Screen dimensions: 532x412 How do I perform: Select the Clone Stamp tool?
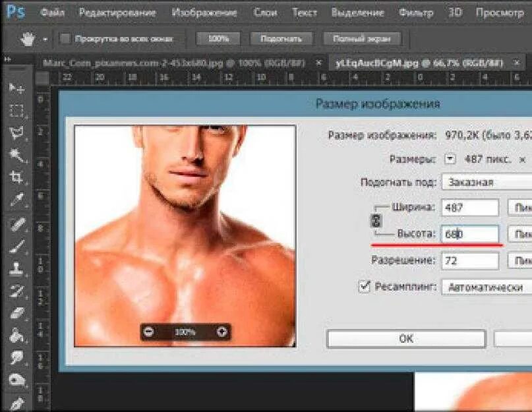pos(16,269)
